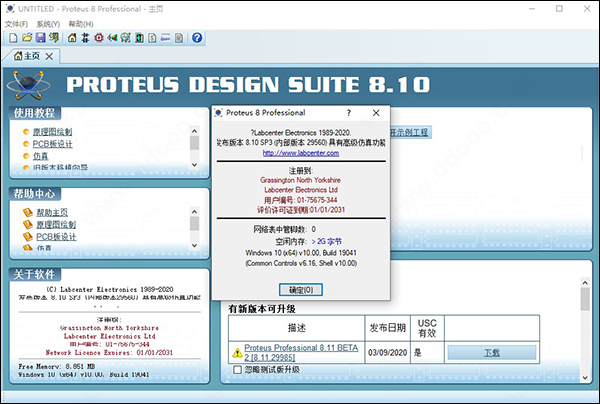Click the dialog title bar's ? help button
Screen dimensions: 600x404
348,113
